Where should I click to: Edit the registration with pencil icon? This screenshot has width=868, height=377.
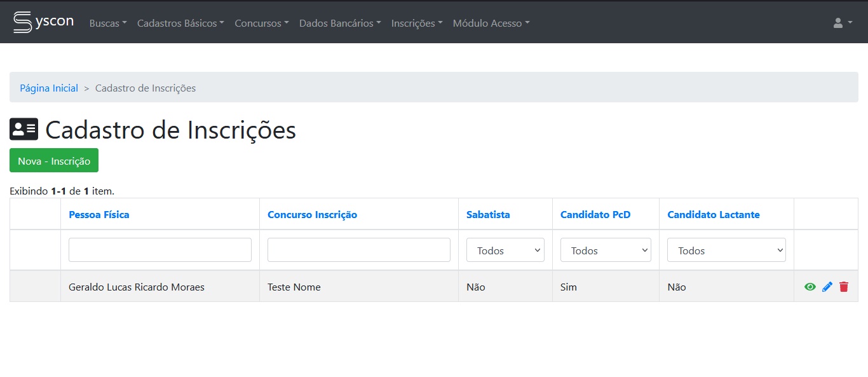(x=827, y=287)
